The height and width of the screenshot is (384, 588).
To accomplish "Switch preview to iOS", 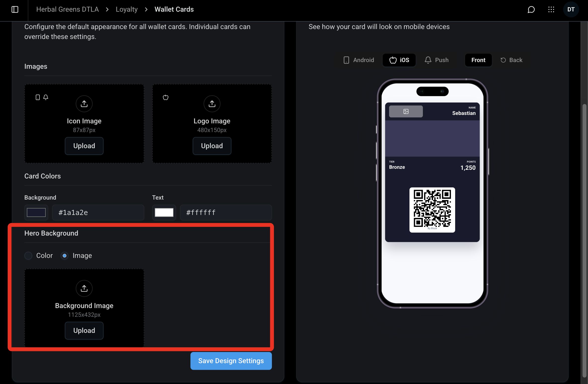I will [399, 60].
